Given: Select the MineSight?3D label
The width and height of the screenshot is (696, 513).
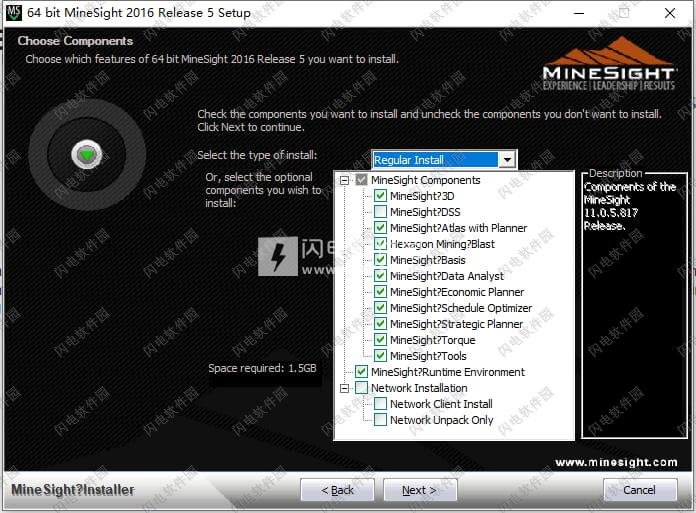Looking at the screenshot, I should coord(422,196).
